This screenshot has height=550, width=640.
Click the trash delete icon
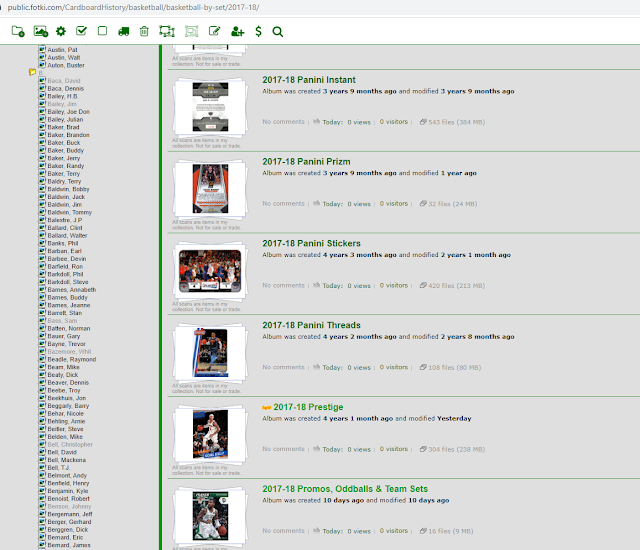click(x=144, y=31)
